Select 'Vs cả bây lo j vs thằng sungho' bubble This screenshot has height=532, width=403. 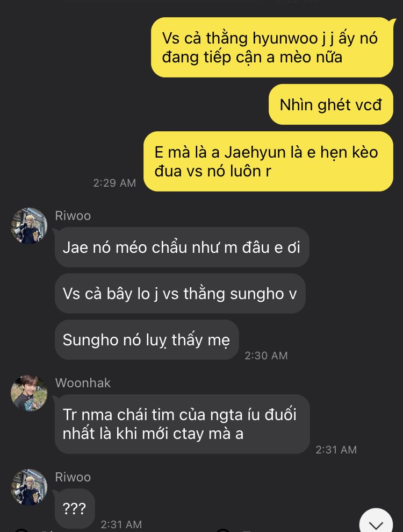click(x=180, y=294)
